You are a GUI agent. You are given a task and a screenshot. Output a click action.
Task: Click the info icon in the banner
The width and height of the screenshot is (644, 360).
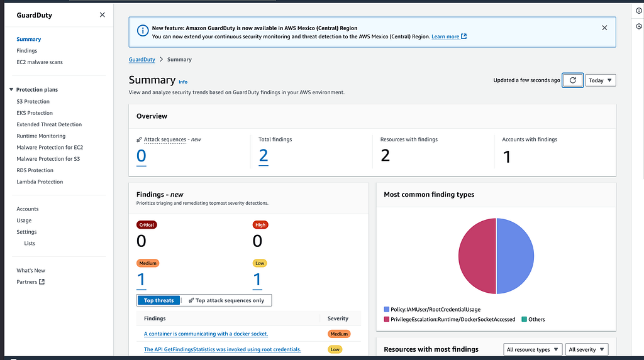[143, 30]
